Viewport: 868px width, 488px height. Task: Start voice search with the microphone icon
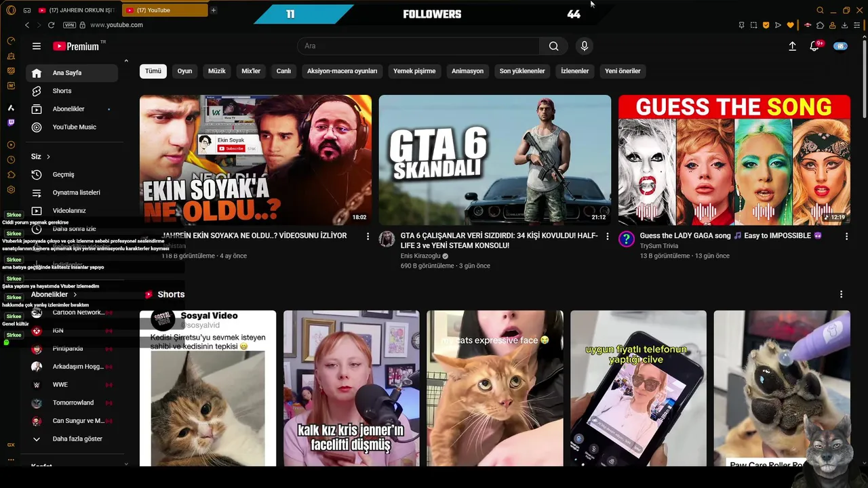(x=585, y=46)
